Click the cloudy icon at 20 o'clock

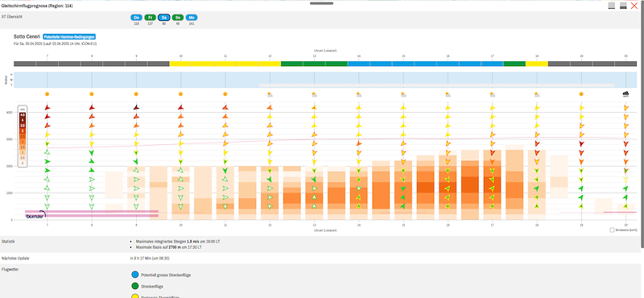626,94
